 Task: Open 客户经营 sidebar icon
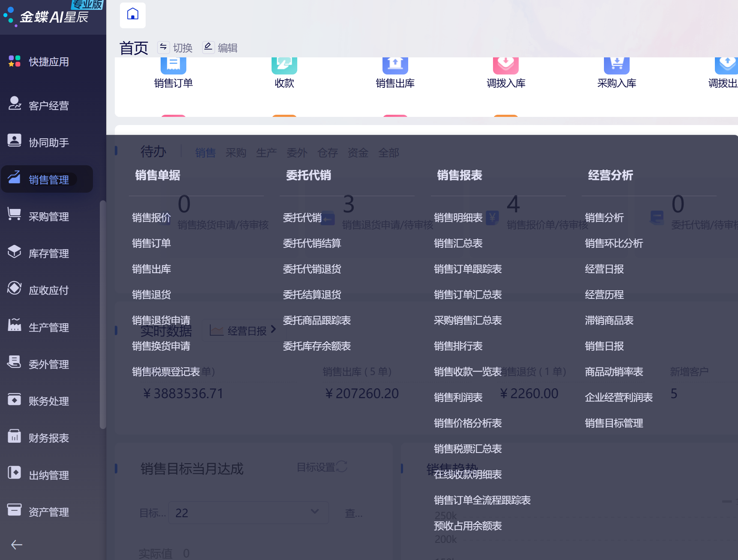(x=15, y=103)
